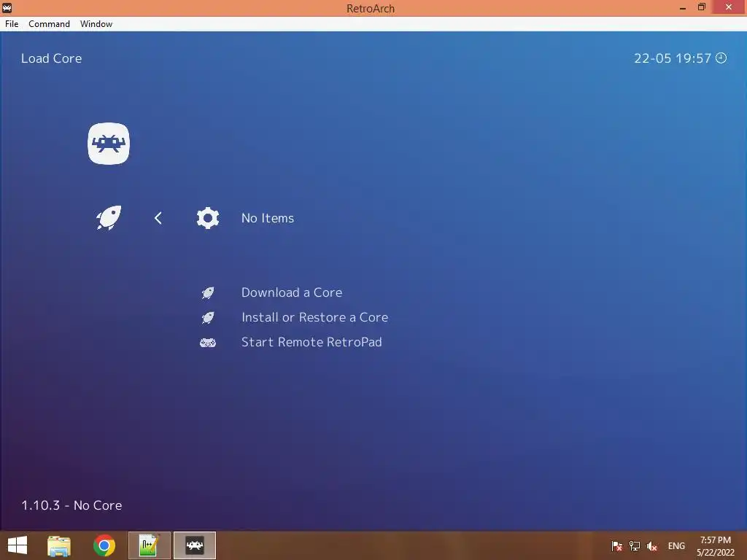Open Install or Restore a Core
This screenshot has height=560, width=747.
tap(314, 317)
